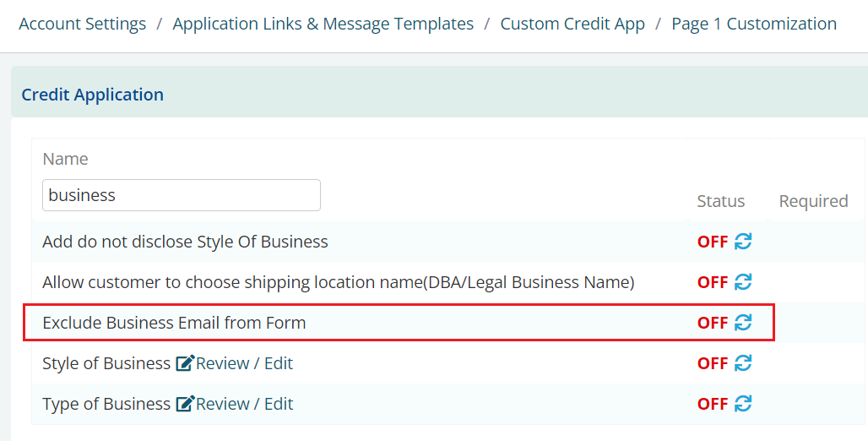Click the Credit Application section header
Image resolution: width=868 pixels, height=441 pixels.
[x=92, y=95]
